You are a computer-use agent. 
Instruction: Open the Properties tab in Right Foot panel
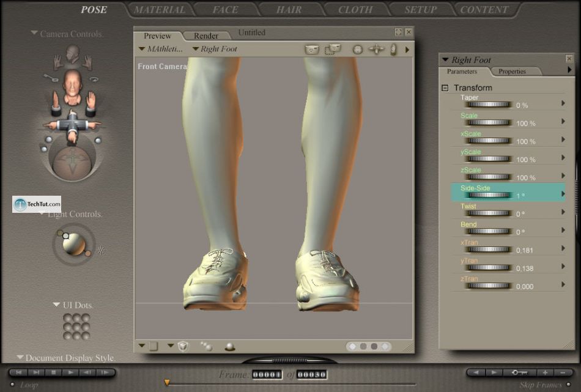512,72
